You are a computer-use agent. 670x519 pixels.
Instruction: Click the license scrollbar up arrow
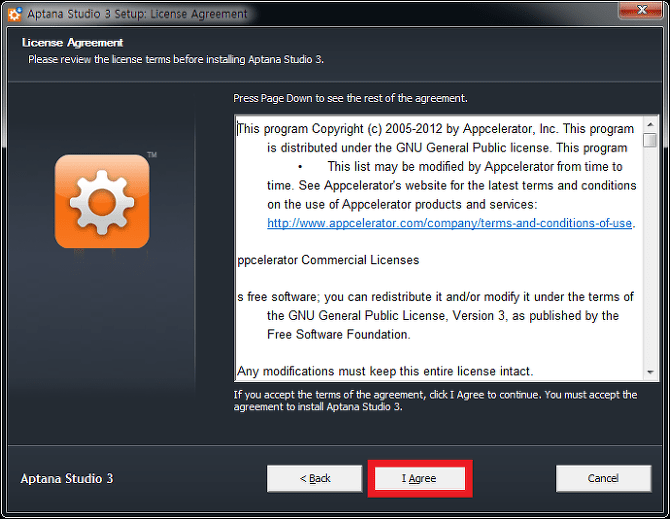pyautogui.click(x=650, y=125)
